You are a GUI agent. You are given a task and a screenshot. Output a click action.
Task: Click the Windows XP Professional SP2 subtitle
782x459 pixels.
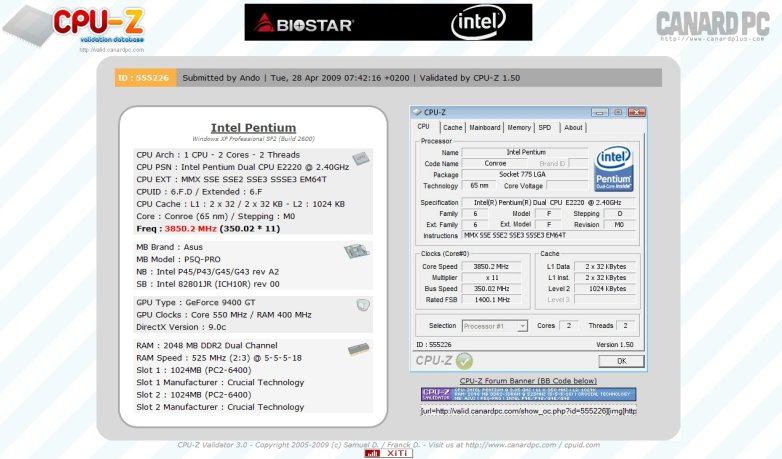253,139
